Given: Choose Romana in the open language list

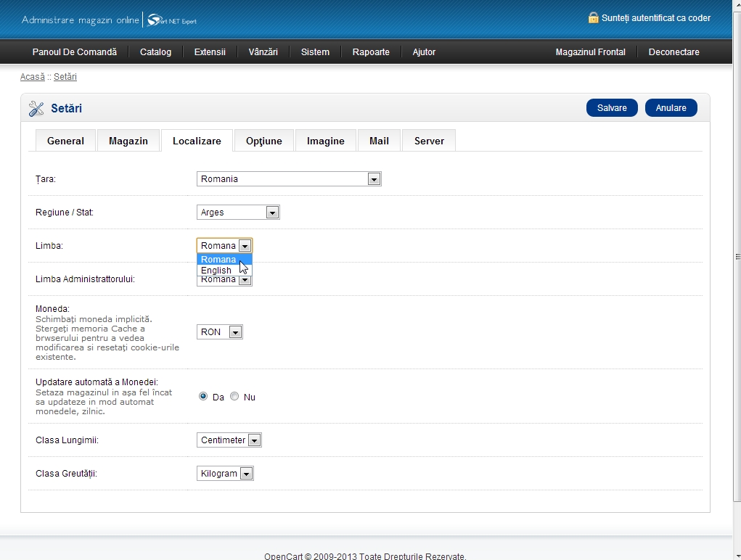Looking at the screenshot, I should [218, 260].
